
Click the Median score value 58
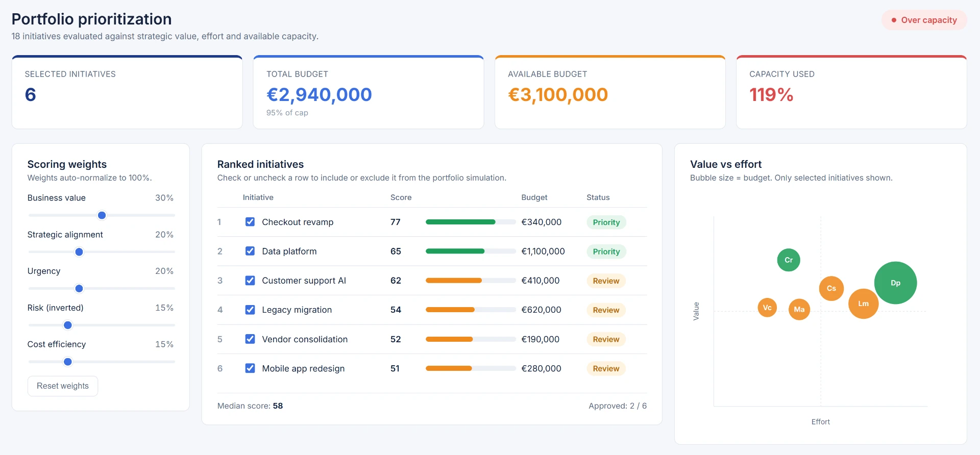tap(278, 406)
